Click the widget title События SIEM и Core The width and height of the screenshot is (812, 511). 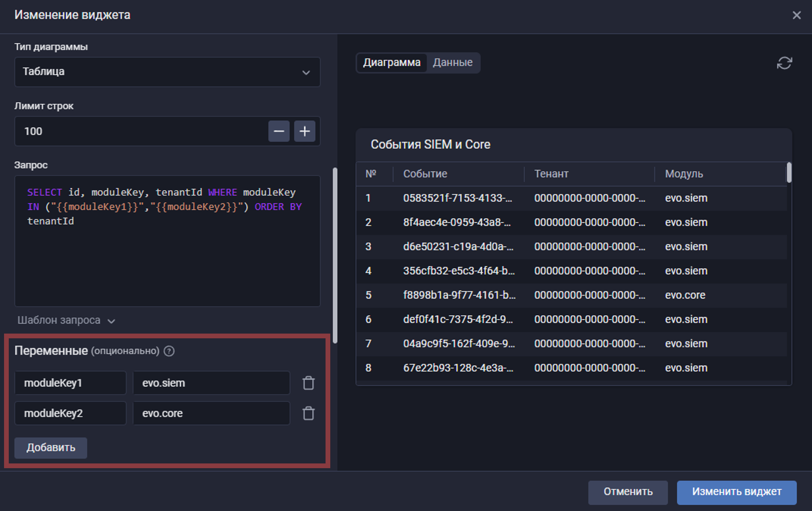[x=430, y=145]
